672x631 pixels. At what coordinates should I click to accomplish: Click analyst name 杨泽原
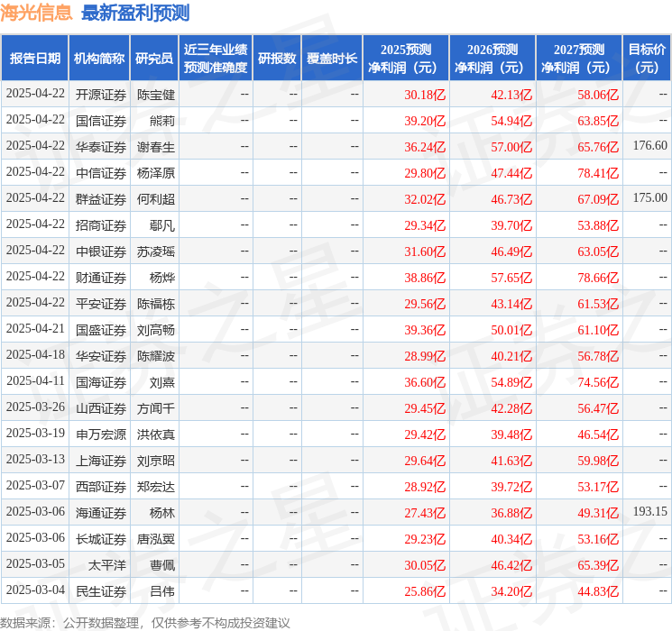(155, 173)
